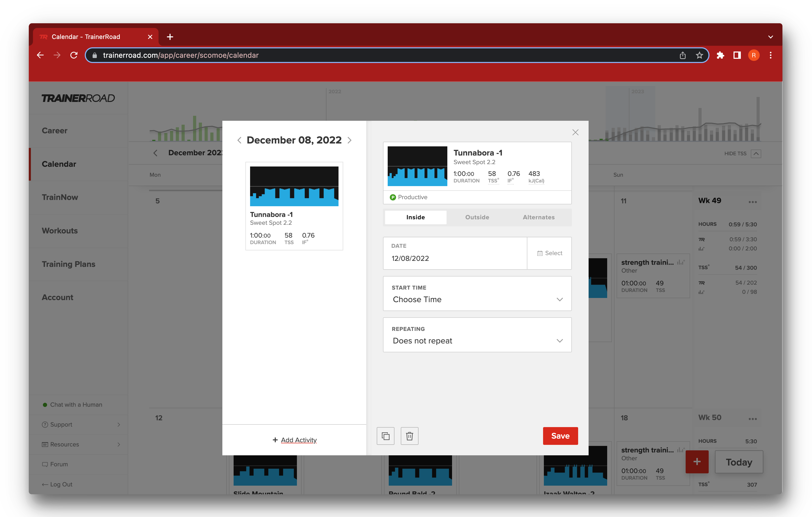Viewport: 812px width, 517px height.
Task: Delete the workout with the trash icon
Action: (409, 436)
